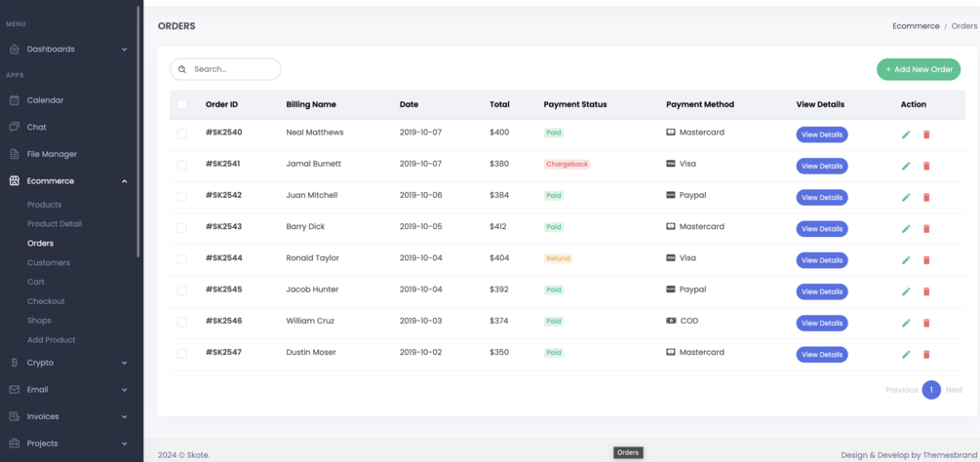980x462 pixels.
Task: Tick the checkbox for order #SK2543
Action: (x=182, y=228)
